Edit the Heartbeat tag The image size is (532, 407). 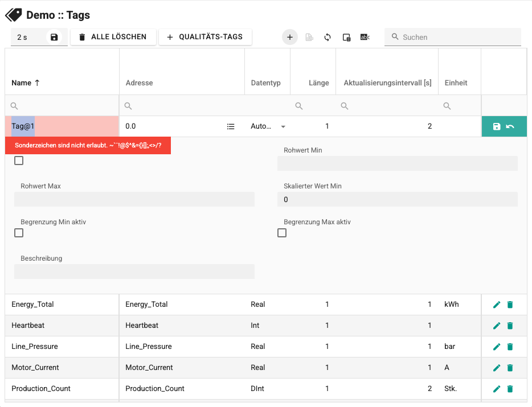coord(497,326)
